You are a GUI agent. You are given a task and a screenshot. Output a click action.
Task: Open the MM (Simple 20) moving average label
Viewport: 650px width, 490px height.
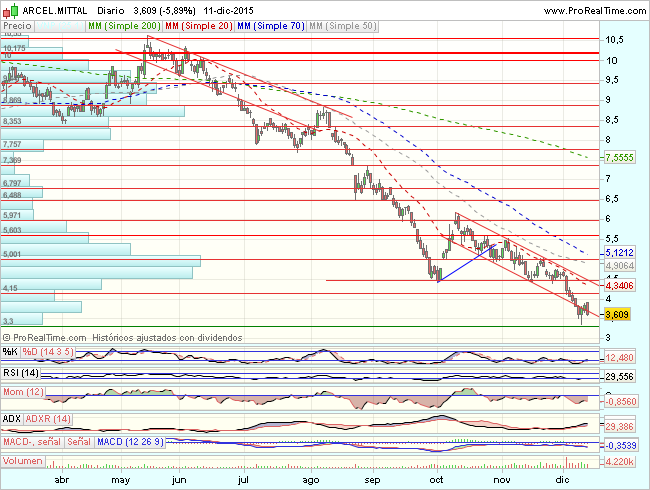[199, 26]
